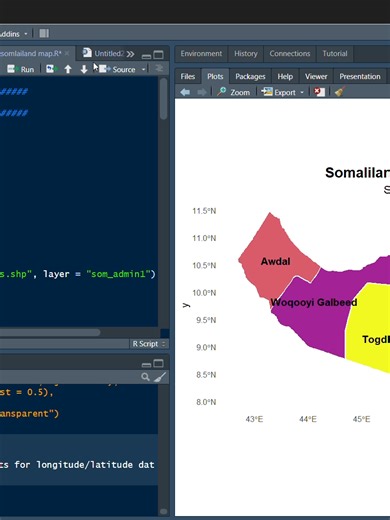Open the Presentation tab
This screenshot has height=520, width=390.
(360, 77)
